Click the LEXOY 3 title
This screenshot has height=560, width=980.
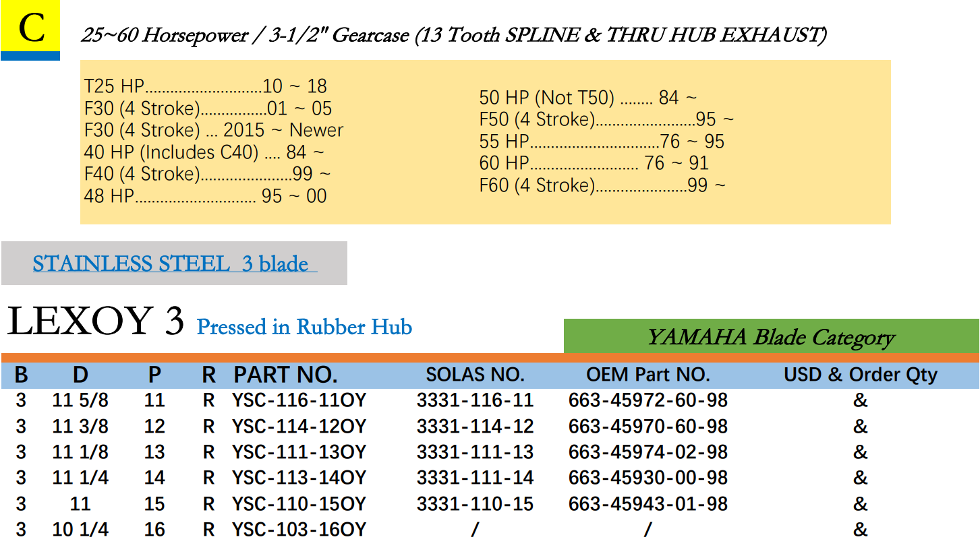click(x=95, y=320)
